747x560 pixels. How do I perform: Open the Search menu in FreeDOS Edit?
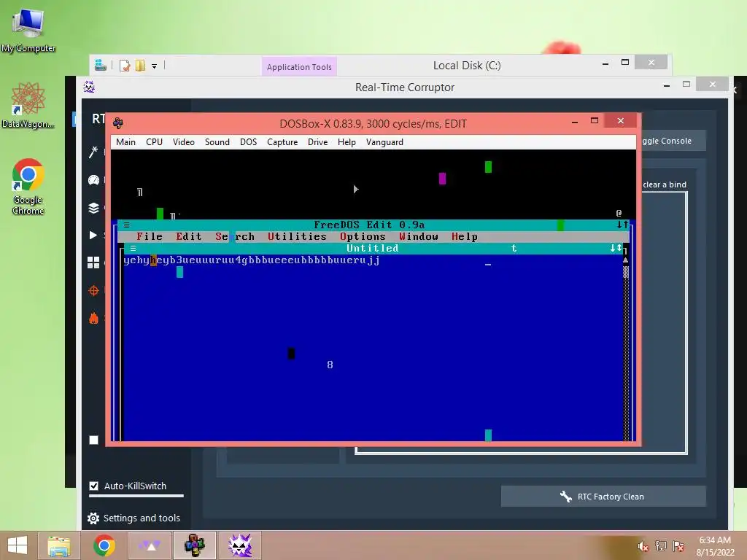[235, 237]
